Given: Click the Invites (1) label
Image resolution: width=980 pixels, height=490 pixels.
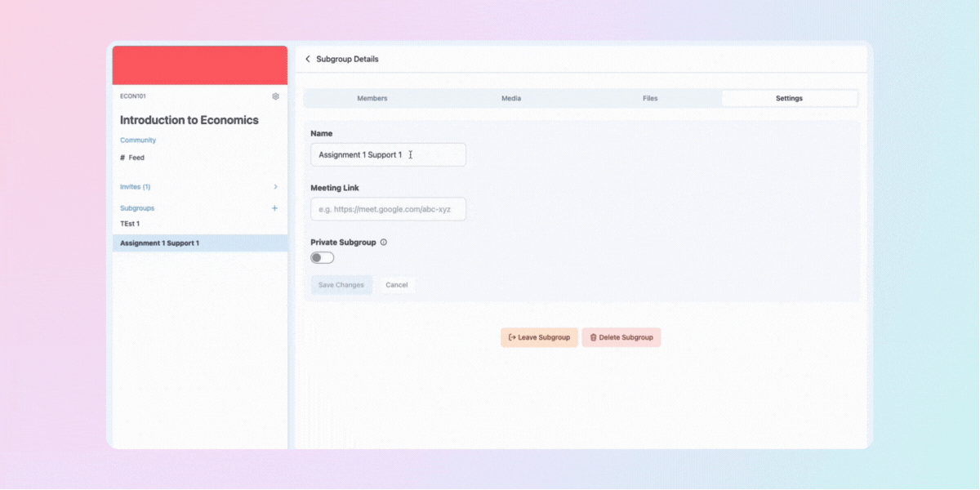Looking at the screenshot, I should pyautogui.click(x=136, y=187).
